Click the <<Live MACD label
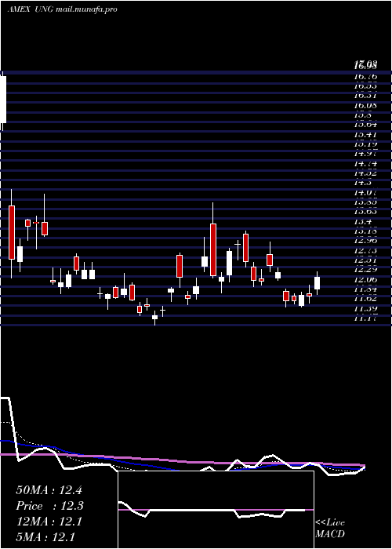This screenshot has width=392, height=549. point(330,528)
